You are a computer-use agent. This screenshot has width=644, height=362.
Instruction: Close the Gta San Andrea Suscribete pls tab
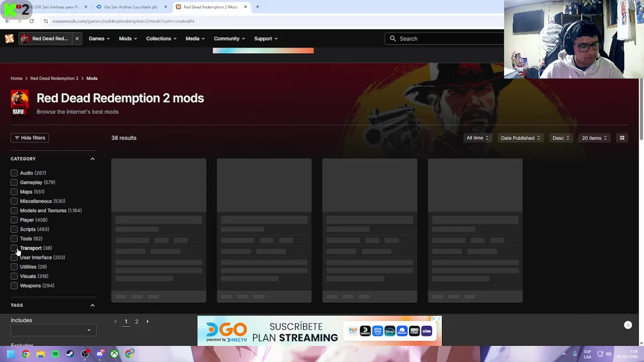click(166, 7)
